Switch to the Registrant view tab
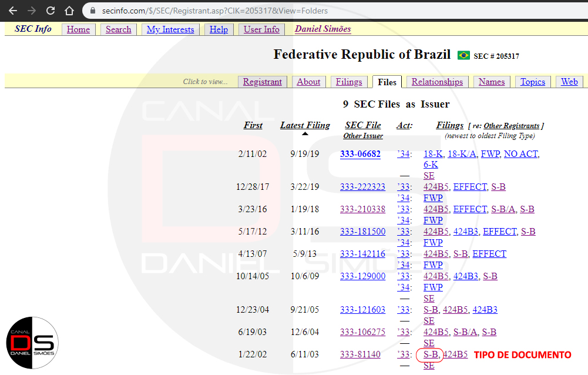The image size is (588, 375). point(263,82)
